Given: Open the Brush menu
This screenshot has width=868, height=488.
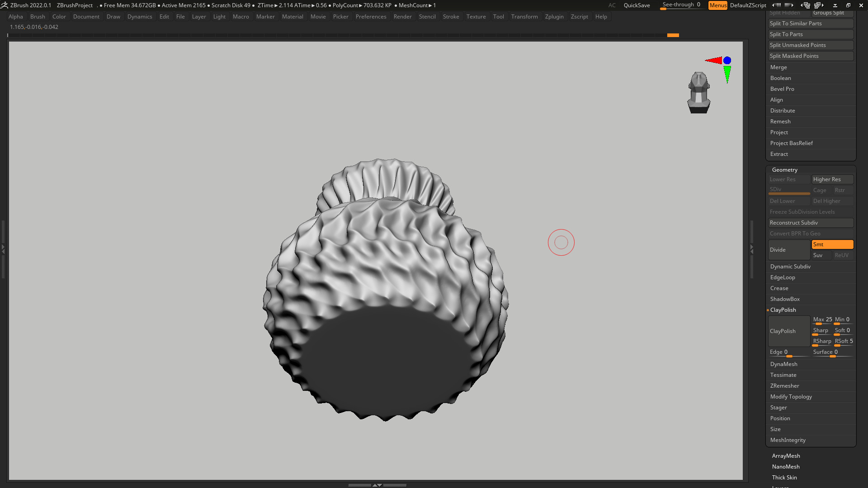Looking at the screenshot, I should 38,17.
